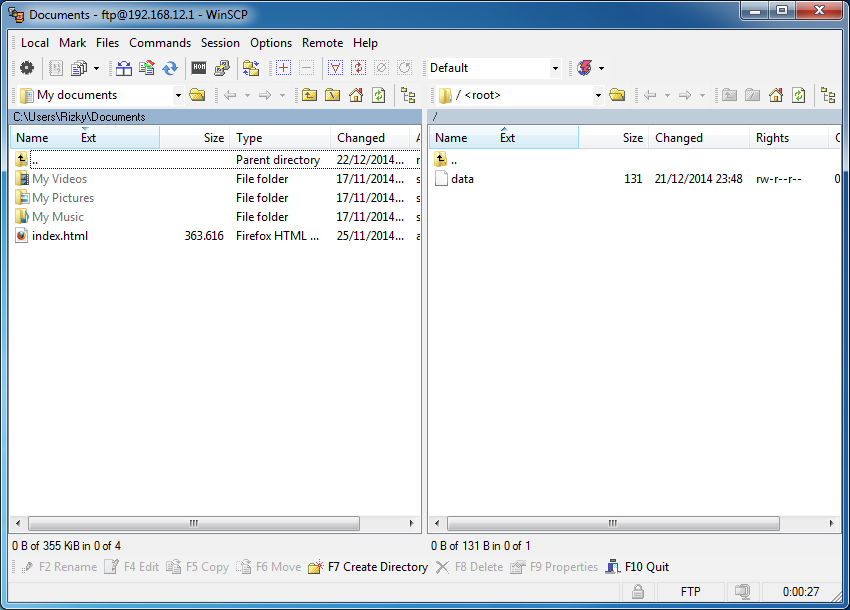The height and width of the screenshot is (610, 850).
Task: Click F10 Quit button
Action: (x=638, y=567)
